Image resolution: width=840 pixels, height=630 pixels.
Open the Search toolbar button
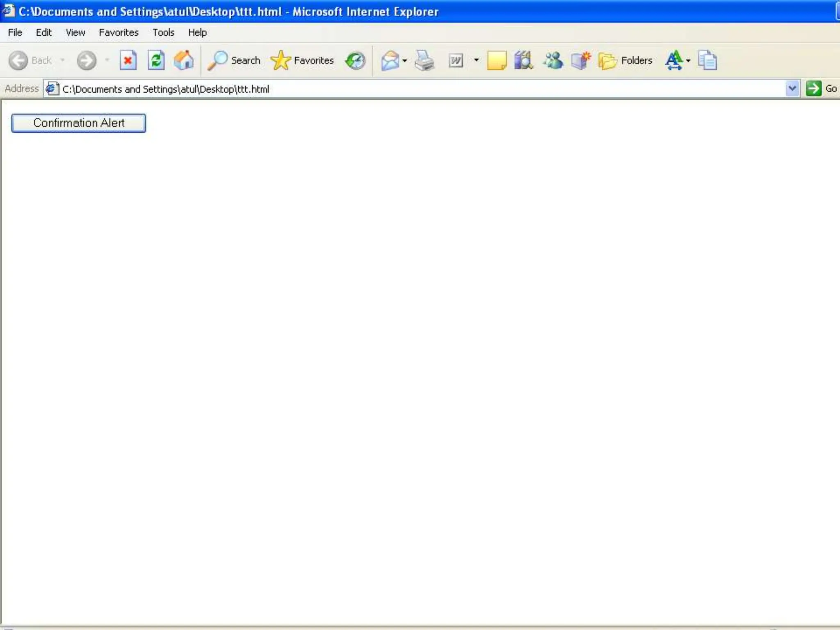point(234,61)
